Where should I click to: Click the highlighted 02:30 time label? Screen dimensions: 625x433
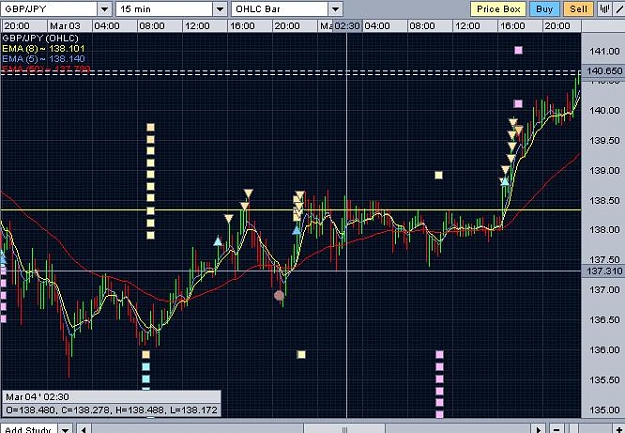pyautogui.click(x=347, y=26)
